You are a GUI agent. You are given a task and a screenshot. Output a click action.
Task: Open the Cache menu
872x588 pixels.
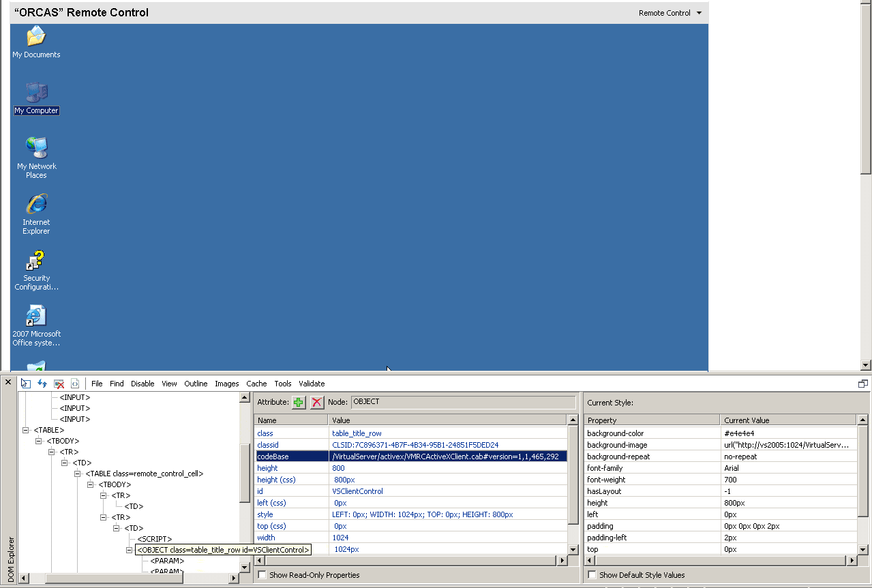point(256,384)
